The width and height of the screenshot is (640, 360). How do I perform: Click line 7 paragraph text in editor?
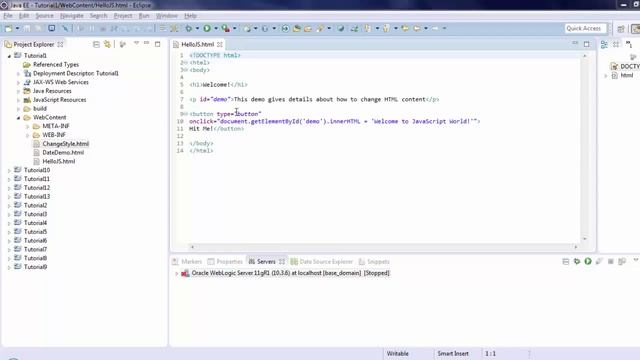tap(330, 99)
